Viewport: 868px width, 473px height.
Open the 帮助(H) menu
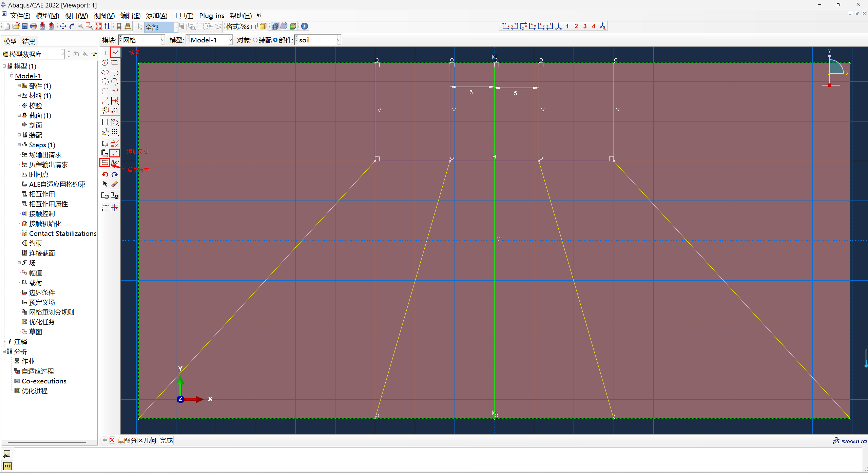coord(241,16)
